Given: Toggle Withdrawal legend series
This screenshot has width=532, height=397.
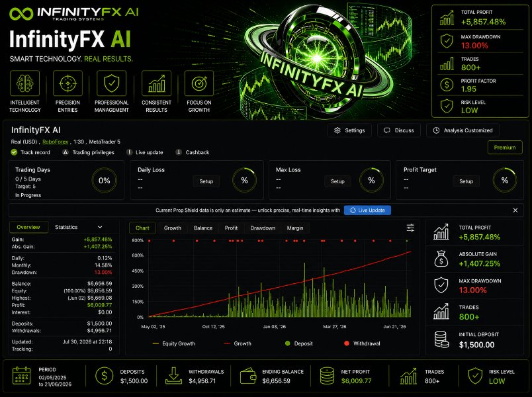Looking at the screenshot, I should (362, 343).
